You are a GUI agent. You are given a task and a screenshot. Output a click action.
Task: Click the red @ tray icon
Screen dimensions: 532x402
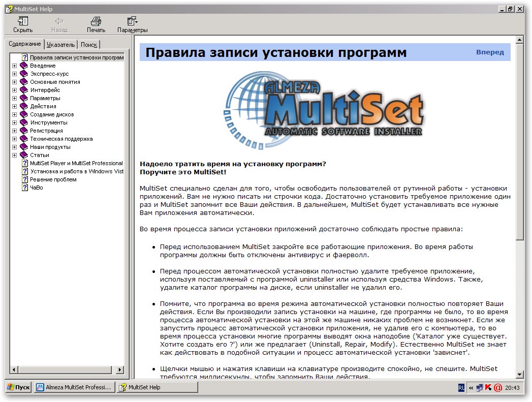click(498, 387)
